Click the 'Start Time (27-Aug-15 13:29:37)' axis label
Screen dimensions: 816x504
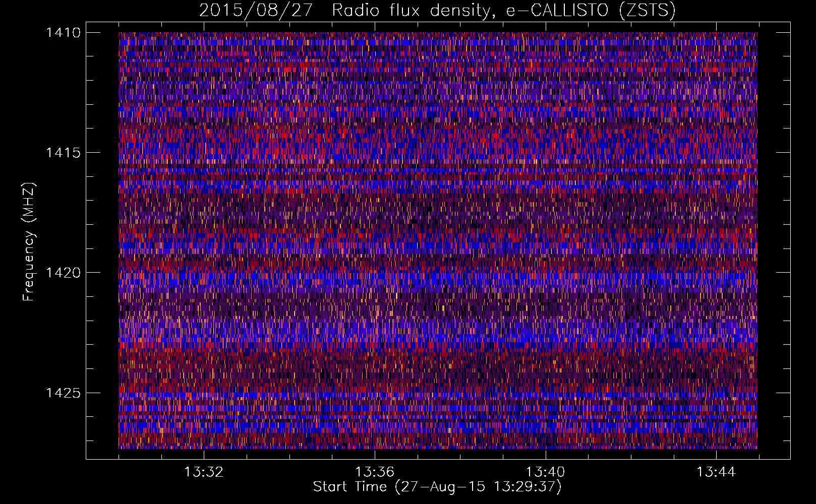[437, 487]
